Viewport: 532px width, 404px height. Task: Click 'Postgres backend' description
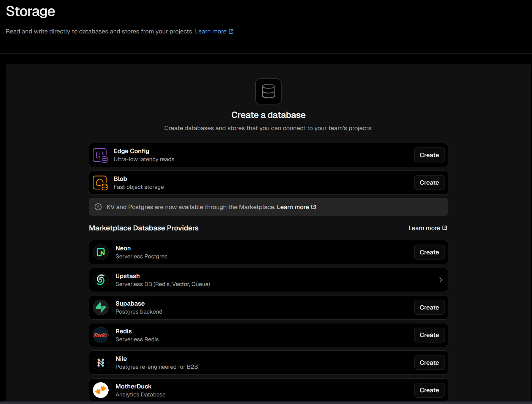coord(139,312)
